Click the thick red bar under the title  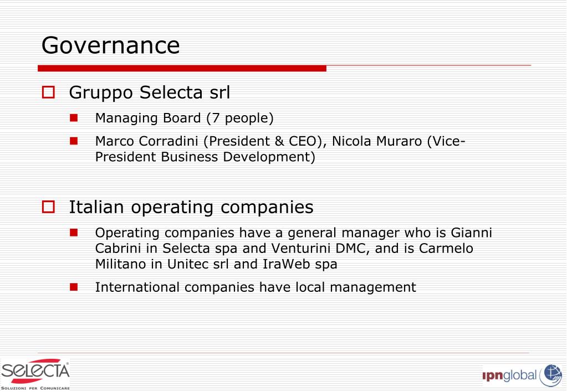point(182,68)
